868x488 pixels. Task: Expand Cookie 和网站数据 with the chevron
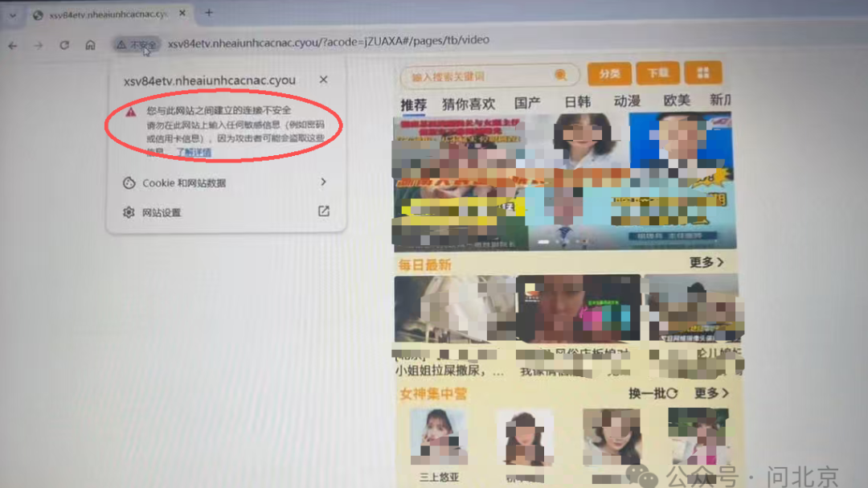click(323, 182)
